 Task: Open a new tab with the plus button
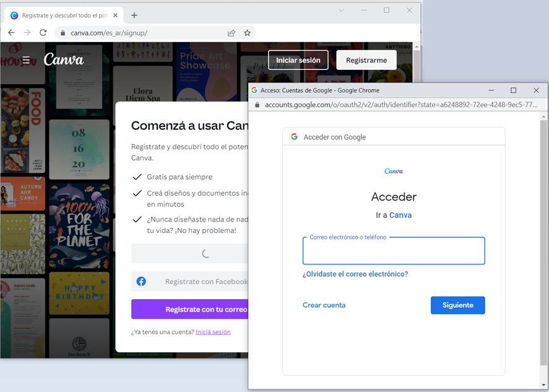pyautogui.click(x=134, y=15)
